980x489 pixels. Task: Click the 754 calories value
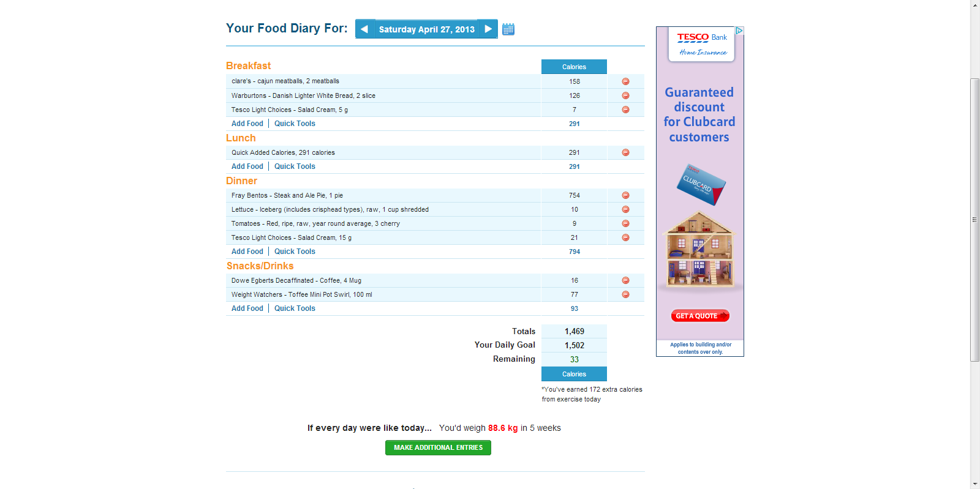(575, 195)
